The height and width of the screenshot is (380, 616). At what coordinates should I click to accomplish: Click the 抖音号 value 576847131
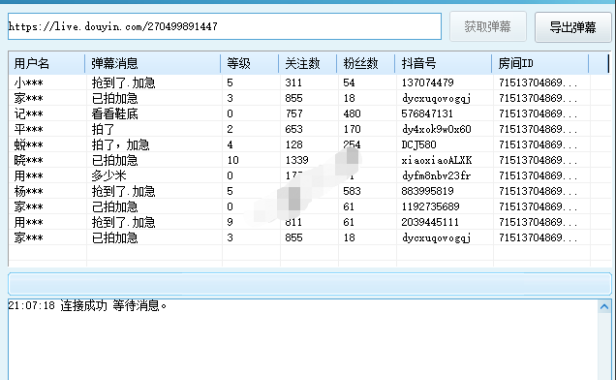pyautogui.click(x=427, y=114)
